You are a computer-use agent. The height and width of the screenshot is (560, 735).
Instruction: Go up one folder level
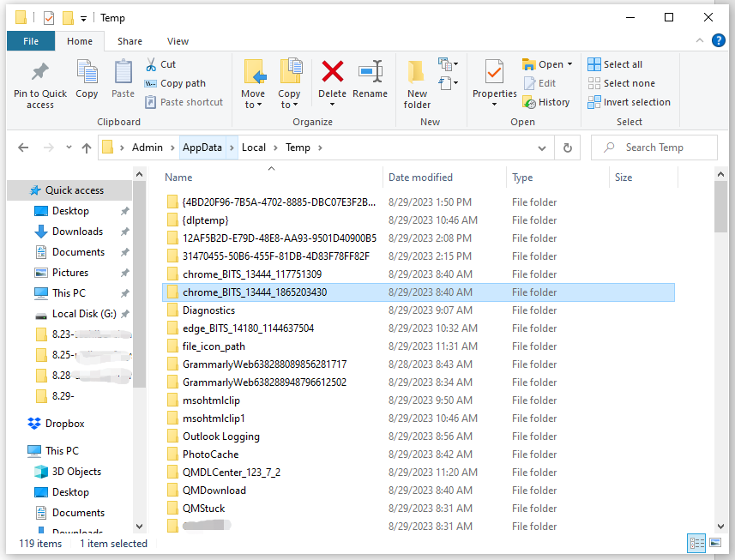tap(87, 148)
